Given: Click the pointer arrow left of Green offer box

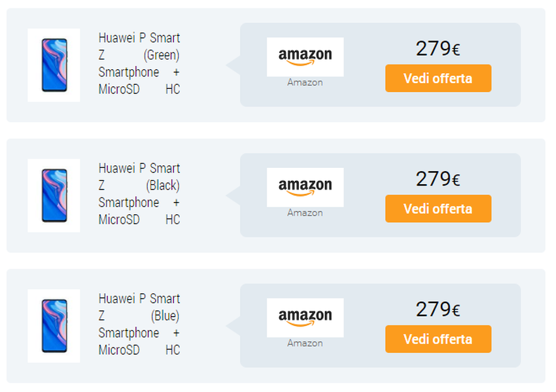Looking at the screenshot, I should (234, 65).
